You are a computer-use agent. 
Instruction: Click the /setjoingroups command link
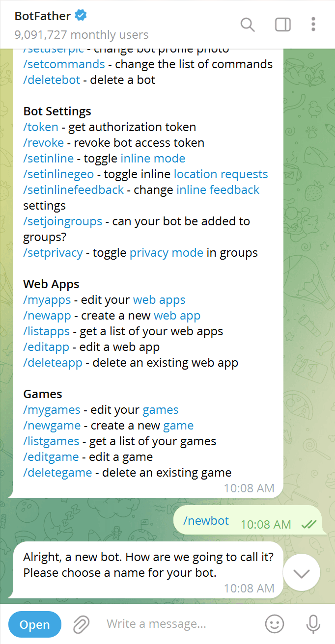pos(63,221)
